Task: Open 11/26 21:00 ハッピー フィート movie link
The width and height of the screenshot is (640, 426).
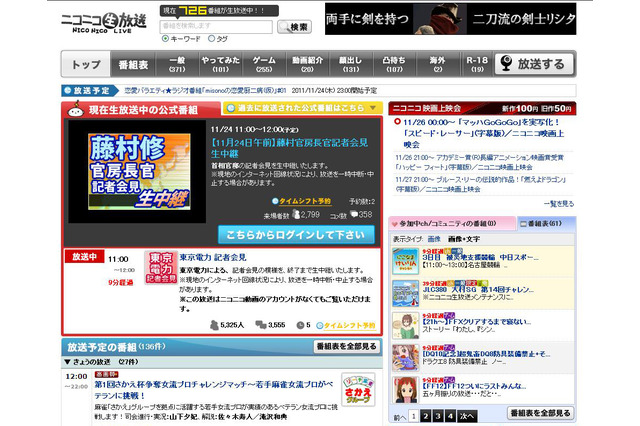Action: click(479, 162)
